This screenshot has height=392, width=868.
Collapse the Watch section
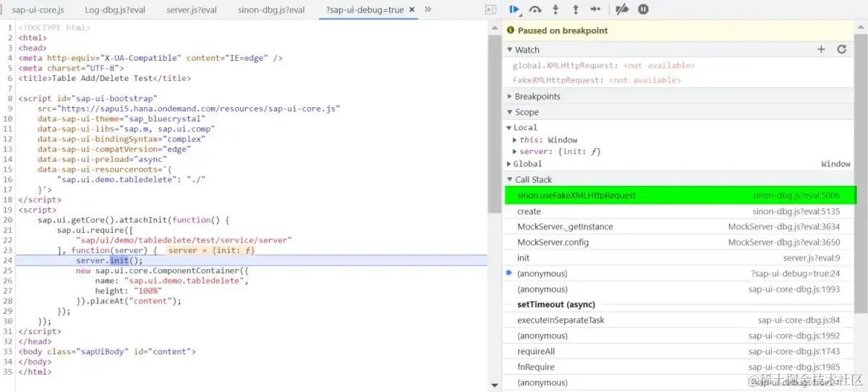[510, 50]
